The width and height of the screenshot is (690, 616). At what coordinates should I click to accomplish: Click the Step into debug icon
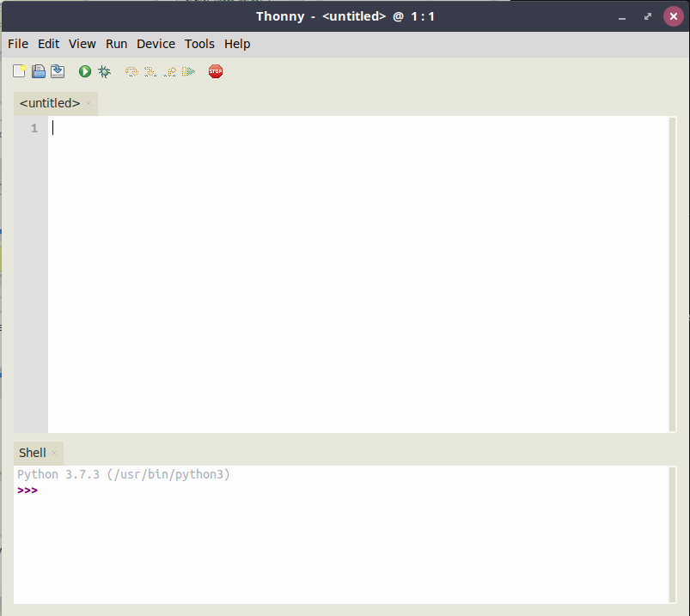click(150, 71)
